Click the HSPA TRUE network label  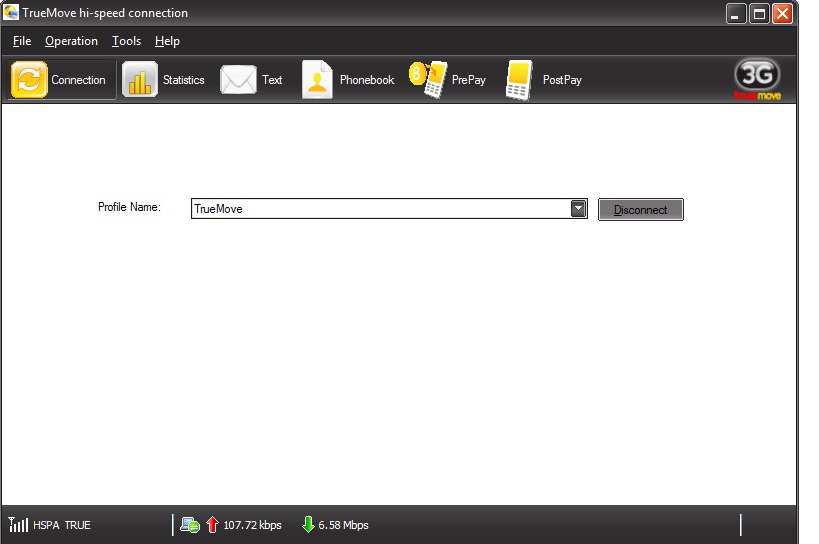62,525
